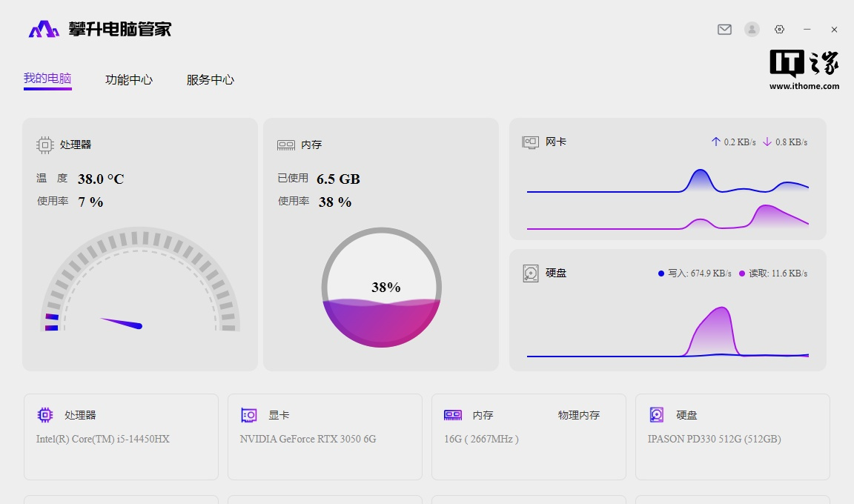Click the 攀升电脑管家 logo

(x=100, y=30)
